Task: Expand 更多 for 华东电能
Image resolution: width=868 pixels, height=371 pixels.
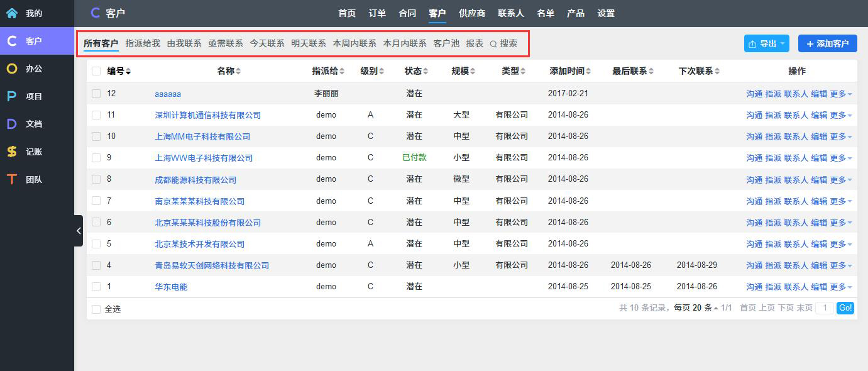Action: [841, 287]
